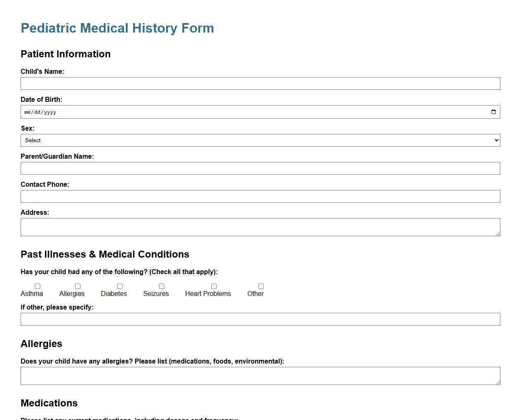This screenshot has height=420, width=521.
Task: Click the Child's Name input field
Action: pos(260,83)
